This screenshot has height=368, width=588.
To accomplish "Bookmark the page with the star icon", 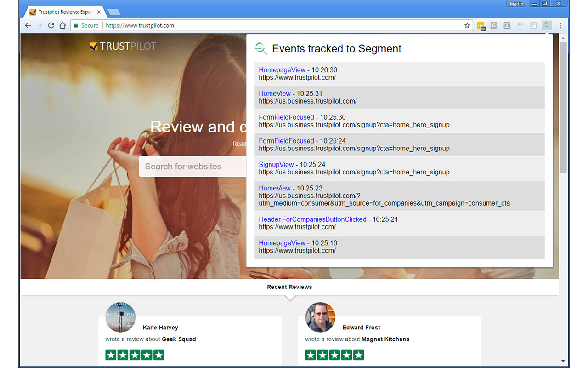I will [x=467, y=25].
